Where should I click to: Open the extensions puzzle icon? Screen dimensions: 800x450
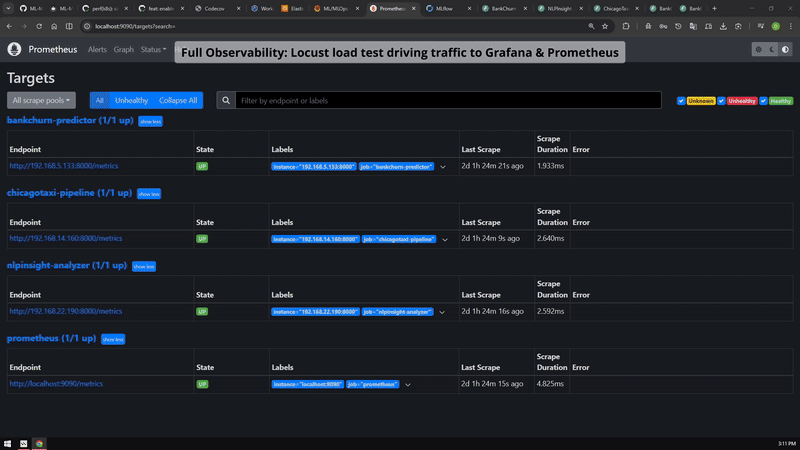[626, 26]
